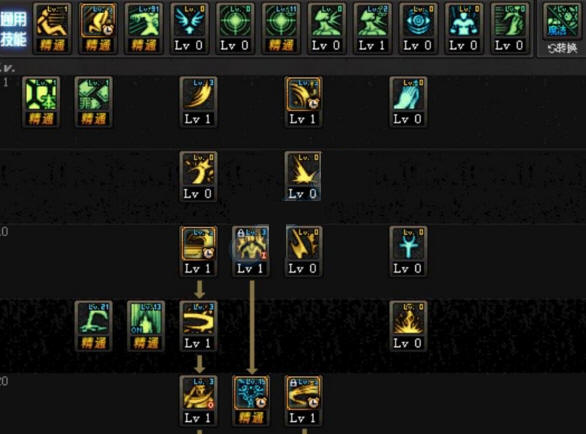The image size is (586, 434).
Task: Choose the cyan hand skill at Lv 0
Action: [408, 102]
